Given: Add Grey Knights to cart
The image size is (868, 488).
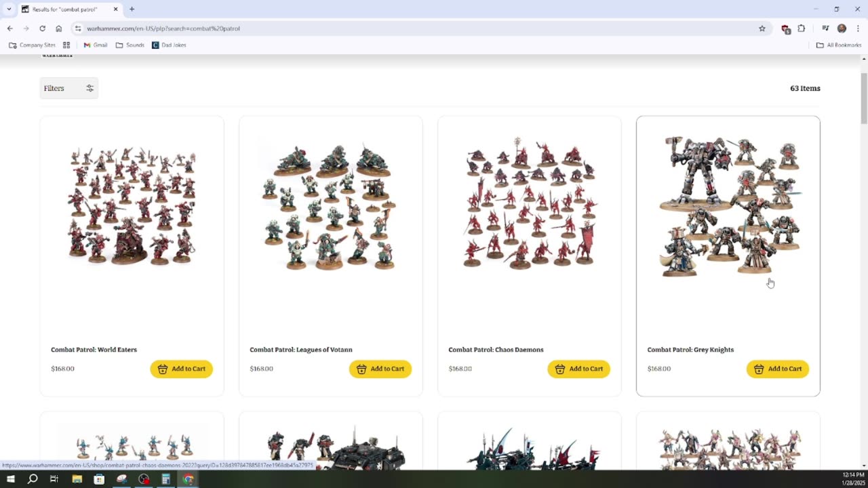Looking at the screenshot, I should pyautogui.click(x=778, y=369).
